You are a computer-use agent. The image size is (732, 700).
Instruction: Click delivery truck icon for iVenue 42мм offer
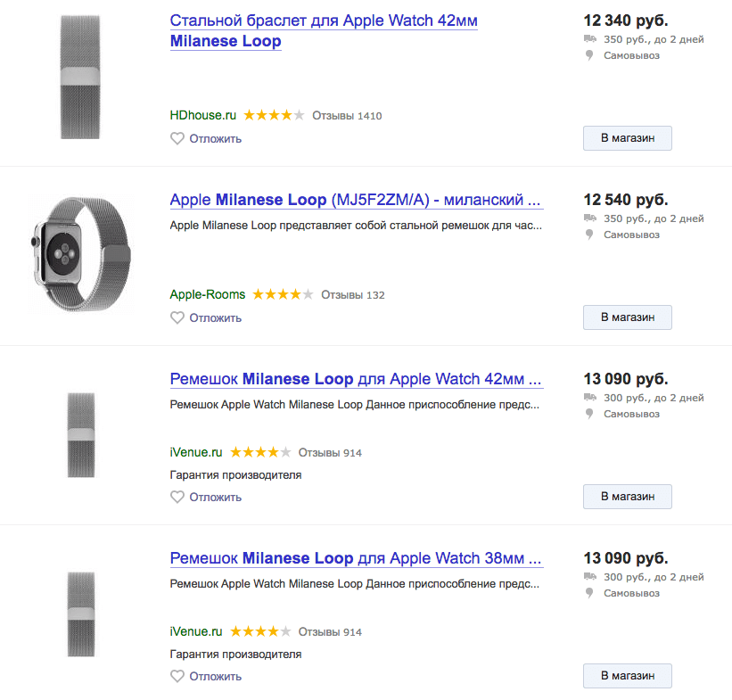(590, 398)
